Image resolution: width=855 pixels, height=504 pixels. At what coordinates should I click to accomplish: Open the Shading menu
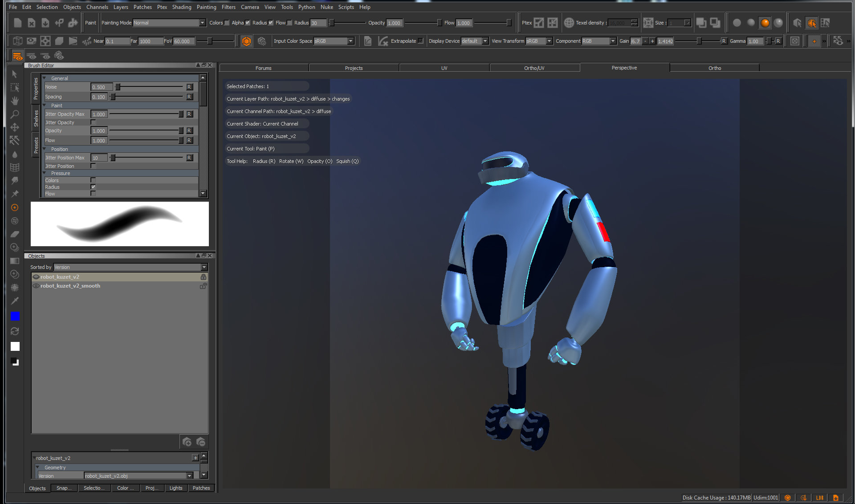(182, 7)
